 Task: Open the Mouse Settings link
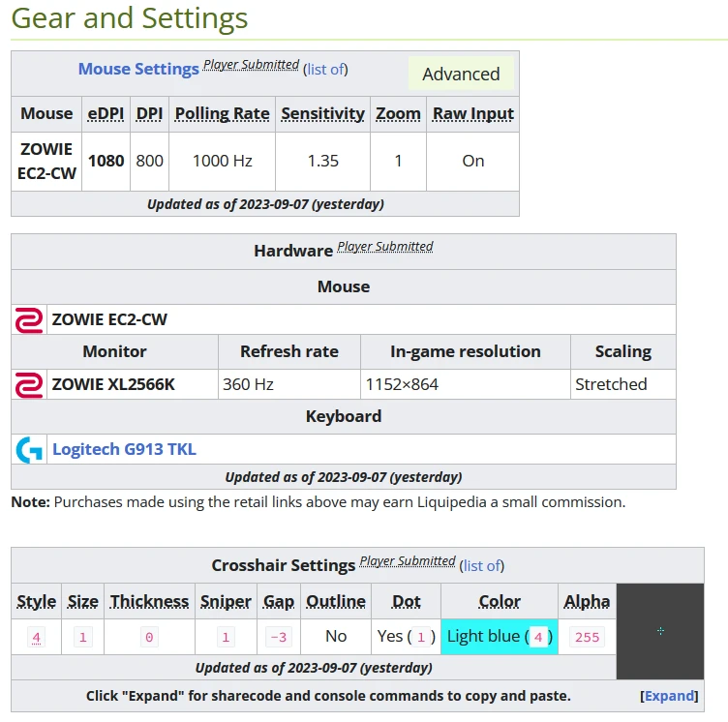coord(138,69)
